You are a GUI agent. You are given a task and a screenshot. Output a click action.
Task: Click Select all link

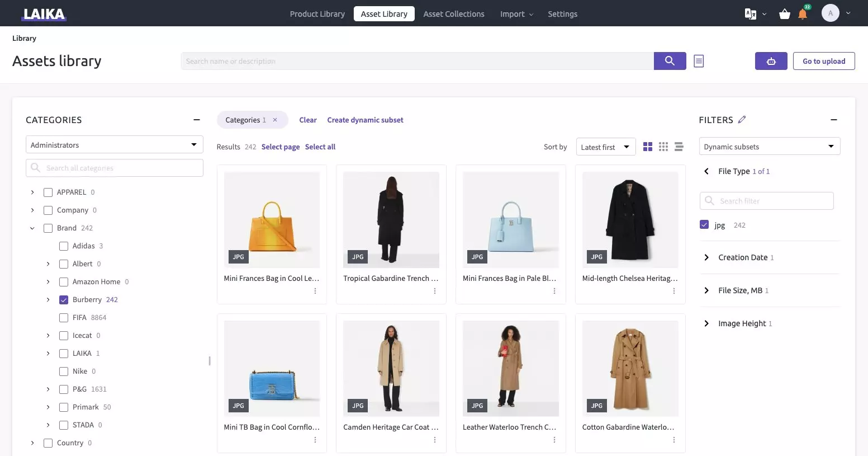pos(320,147)
